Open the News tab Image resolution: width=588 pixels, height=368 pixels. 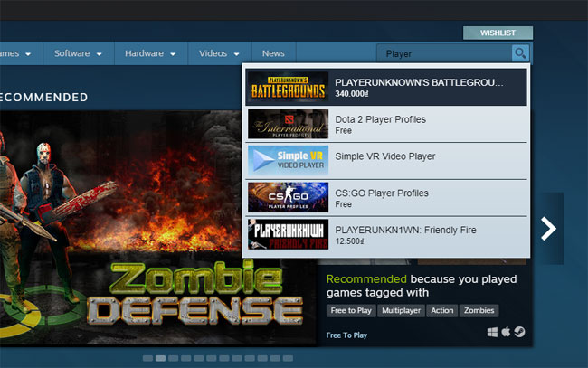273,53
